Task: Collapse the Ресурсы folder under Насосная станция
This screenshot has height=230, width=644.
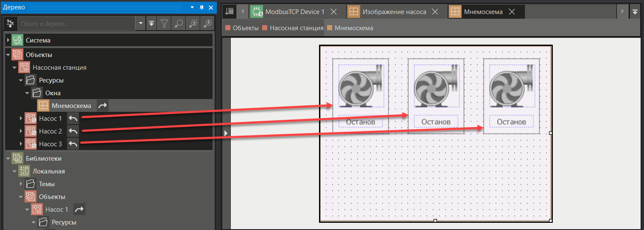Action: click(20, 80)
